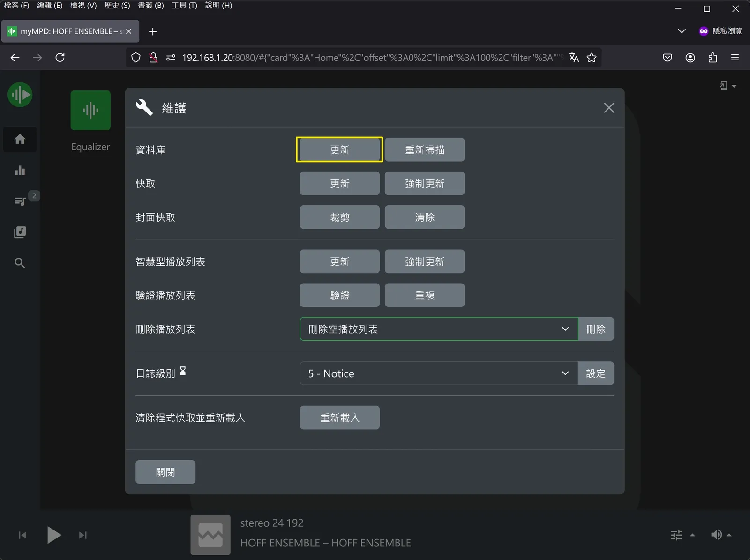
Task: Click the 關閉 button
Action: (165, 472)
